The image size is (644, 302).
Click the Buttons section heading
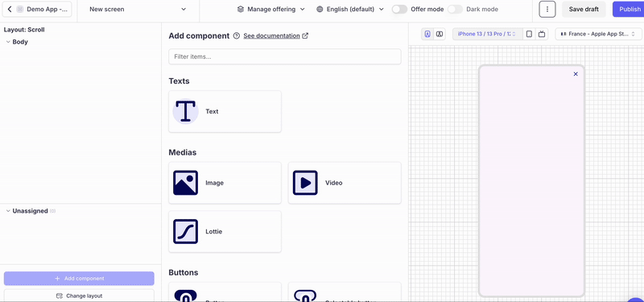coord(184,272)
